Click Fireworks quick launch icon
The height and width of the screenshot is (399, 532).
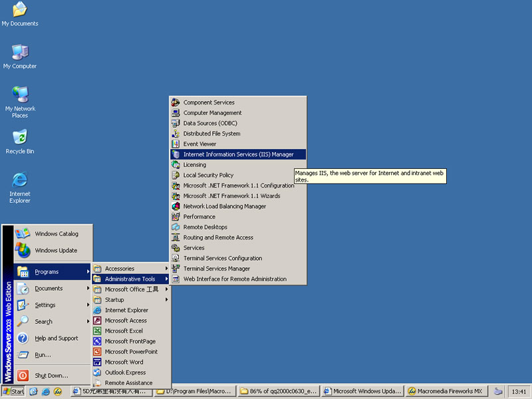pos(58,392)
